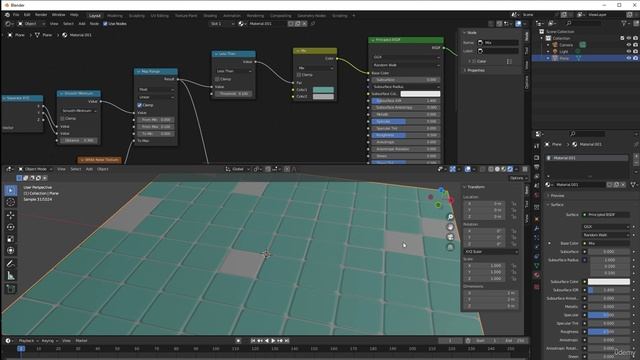Image resolution: width=640 pixels, height=360 pixels.
Task: Open the Options button in viewport header
Action: pos(518,178)
